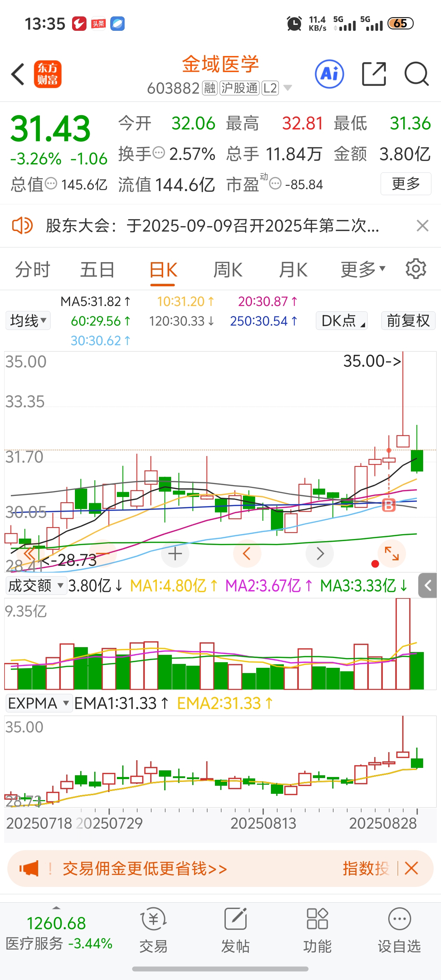Tap the L2 level badge
Screen dimensions: 441x980
[270, 88]
